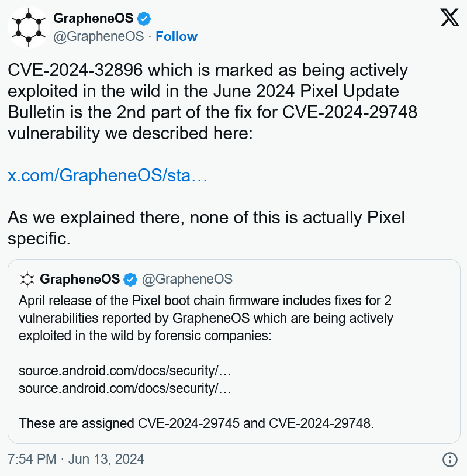Click small avatar in quoted tweet
Image resolution: width=467 pixels, height=476 pixels.
[x=27, y=280]
